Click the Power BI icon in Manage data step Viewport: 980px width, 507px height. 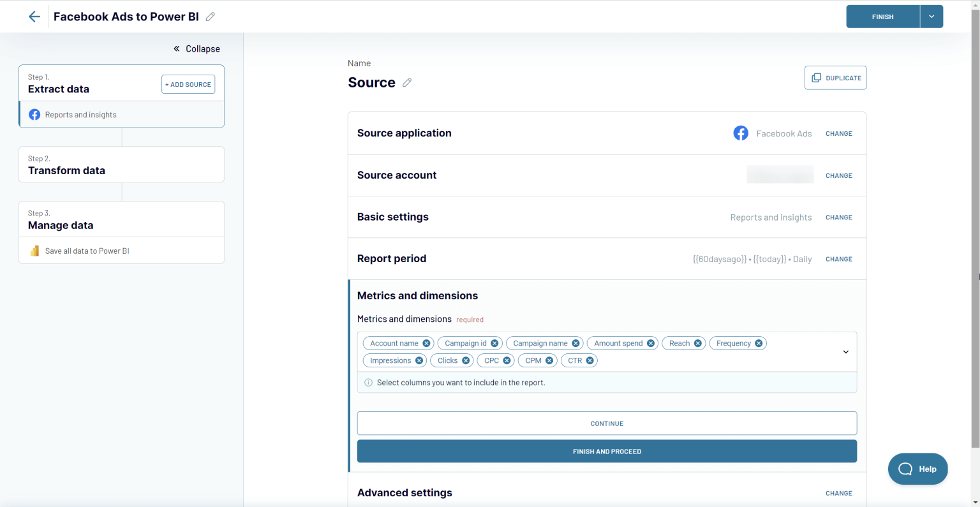pos(36,251)
